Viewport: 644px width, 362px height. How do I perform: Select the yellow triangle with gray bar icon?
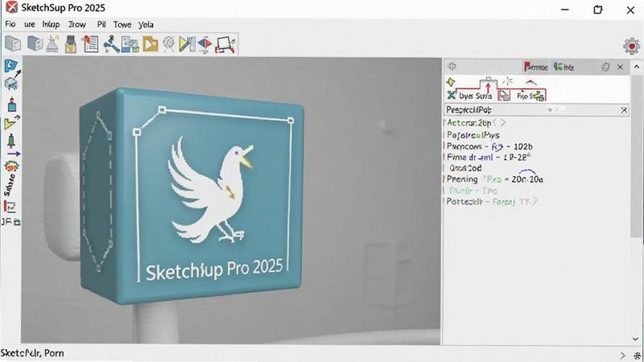tap(187, 44)
